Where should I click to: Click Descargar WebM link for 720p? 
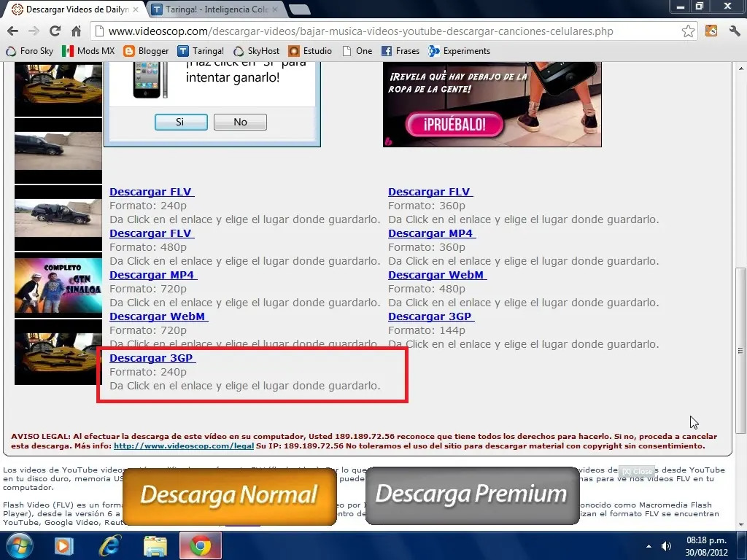coord(158,316)
